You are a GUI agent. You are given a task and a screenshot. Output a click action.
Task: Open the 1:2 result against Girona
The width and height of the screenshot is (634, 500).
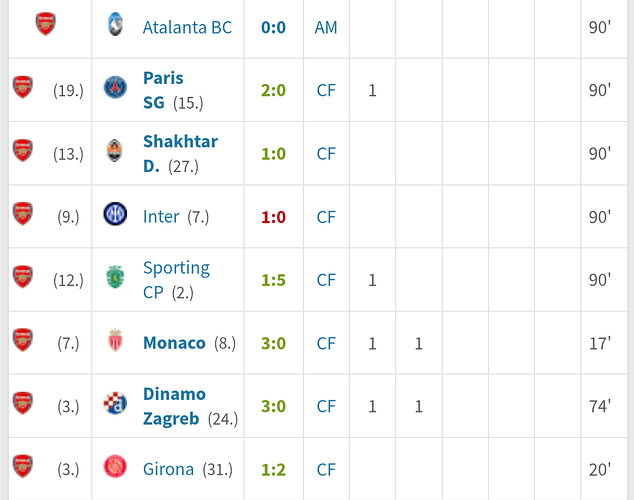[273, 470]
